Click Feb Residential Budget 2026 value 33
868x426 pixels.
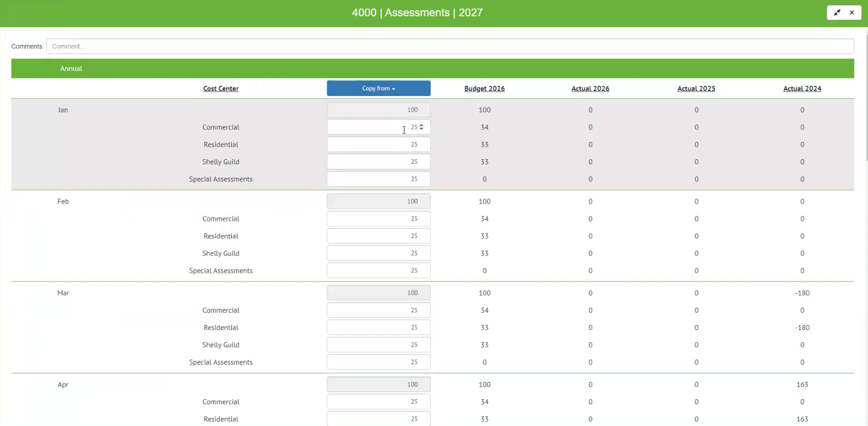(484, 236)
